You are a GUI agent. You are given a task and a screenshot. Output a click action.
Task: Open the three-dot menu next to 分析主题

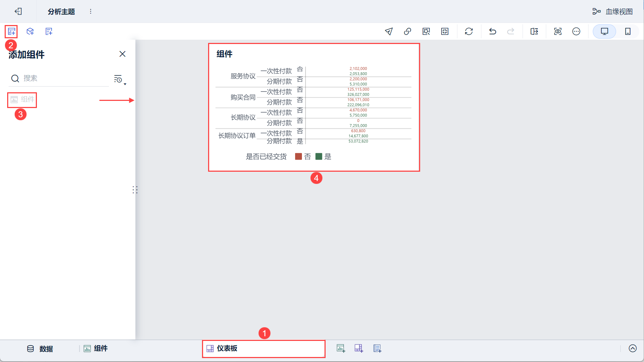click(x=91, y=11)
